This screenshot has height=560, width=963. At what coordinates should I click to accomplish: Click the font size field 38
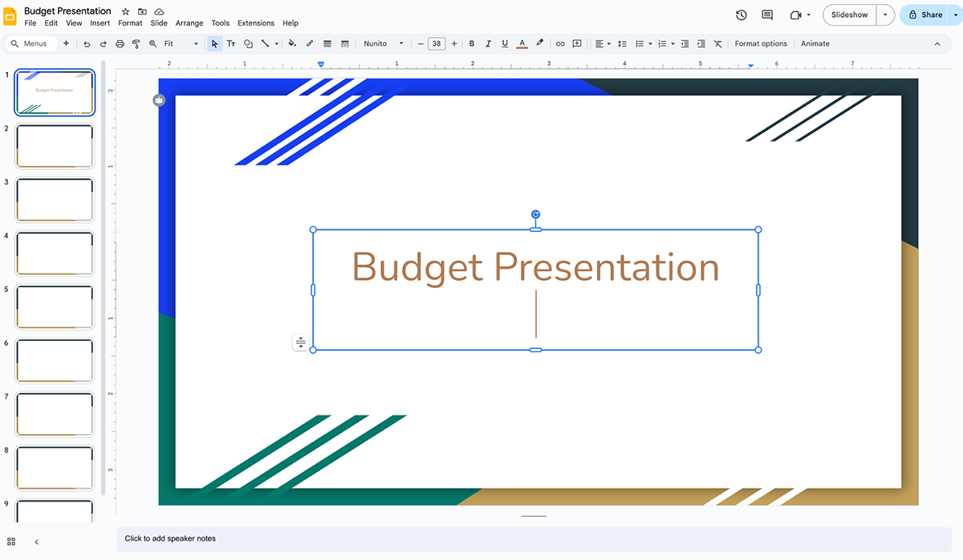[437, 43]
